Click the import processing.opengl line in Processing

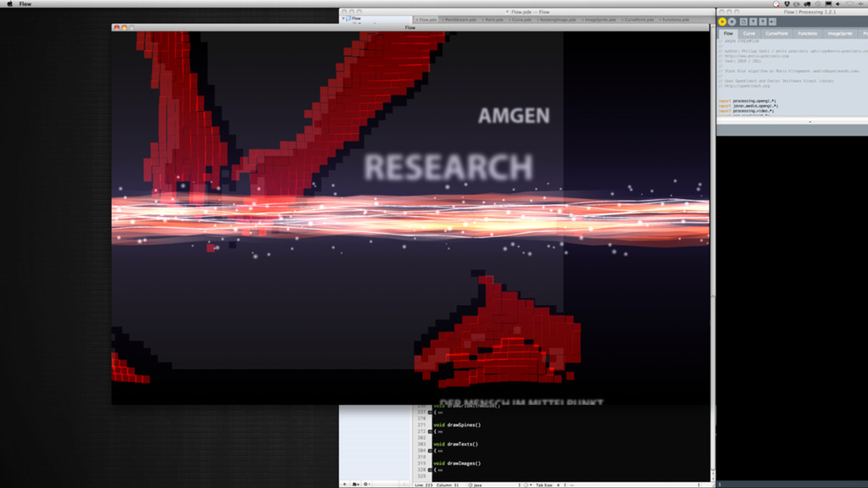[748, 102]
